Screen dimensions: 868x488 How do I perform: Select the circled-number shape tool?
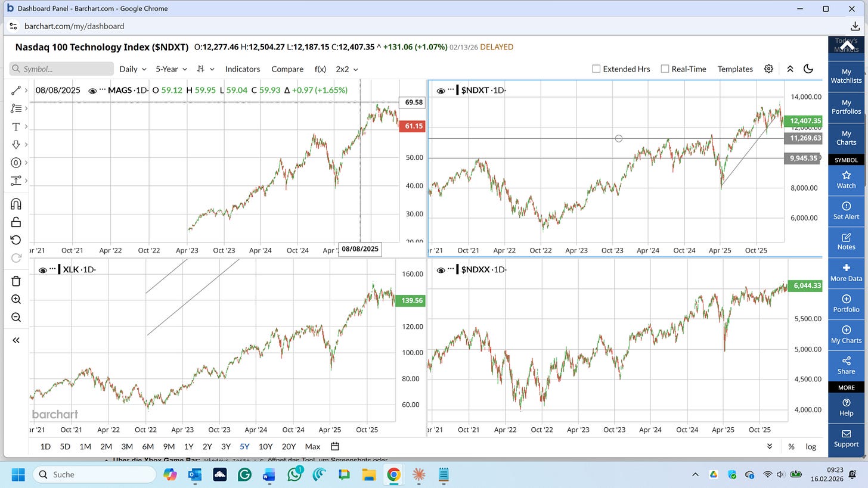16,163
